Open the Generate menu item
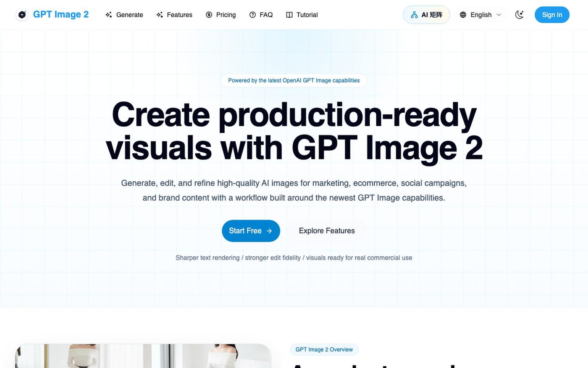Screen dimensions: 588x368 point(124,15)
